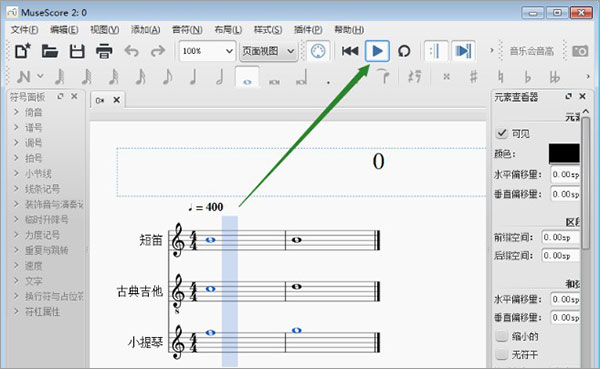Create a new score with the New icon

(x=23, y=51)
